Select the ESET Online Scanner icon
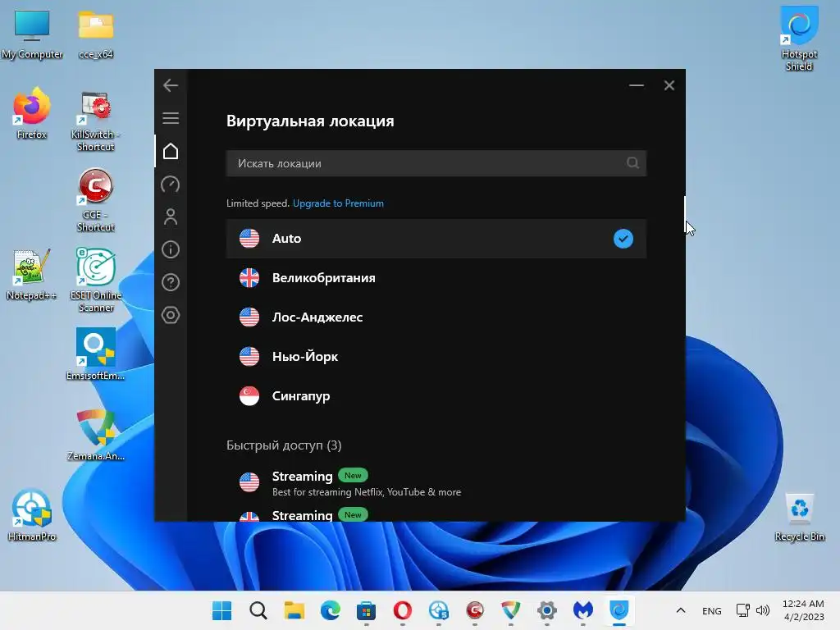840x630 pixels. (x=96, y=281)
